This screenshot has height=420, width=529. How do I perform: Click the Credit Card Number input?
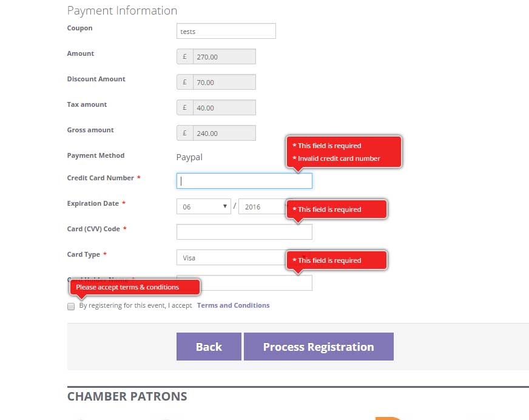click(x=244, y=181)
